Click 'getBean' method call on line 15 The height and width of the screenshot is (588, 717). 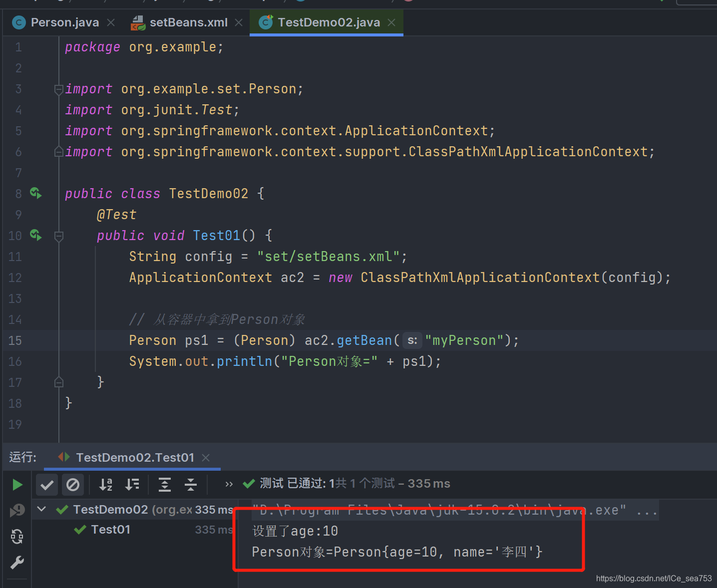coord(364,340)
